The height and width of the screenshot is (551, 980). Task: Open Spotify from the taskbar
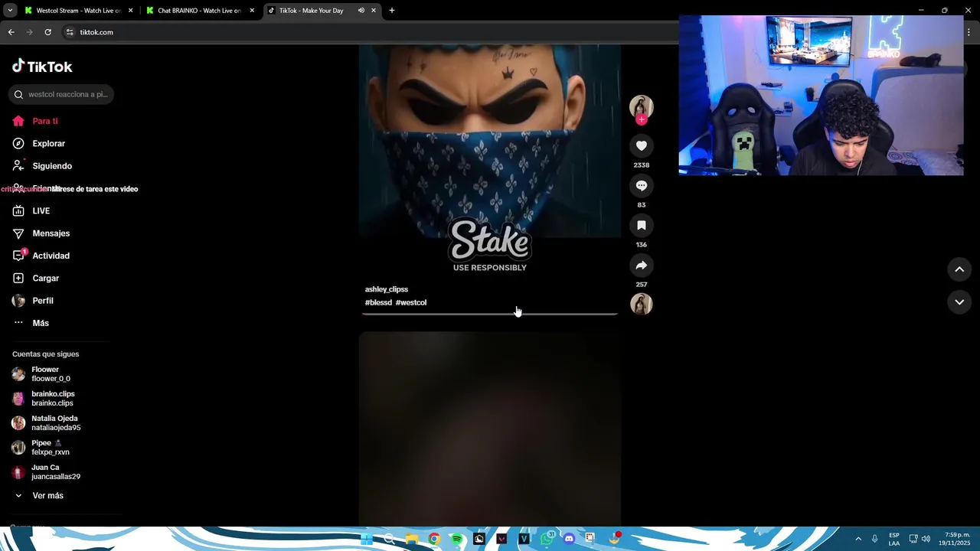(457, 539)
